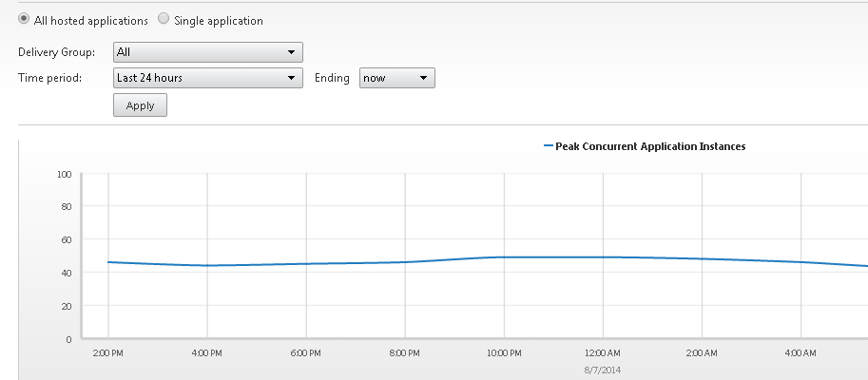Click the chart line at 6:00 PM
The height and width of the screenshot is (380, 868).
click(x=306, y=263)
